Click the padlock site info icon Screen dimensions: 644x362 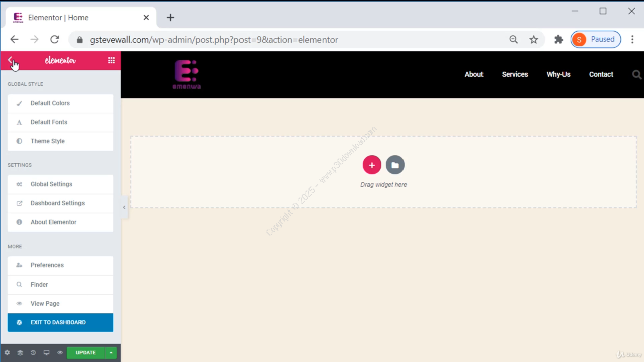click(x=79, y=40)
